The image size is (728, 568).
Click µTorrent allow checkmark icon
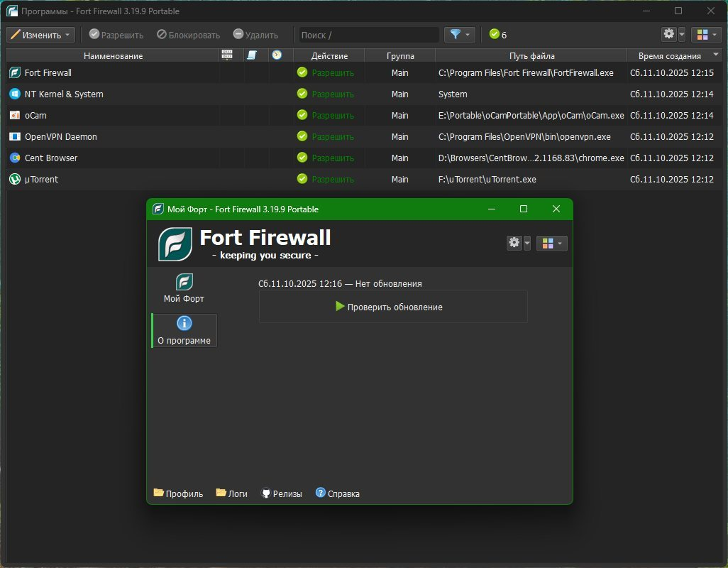point(302,179)
